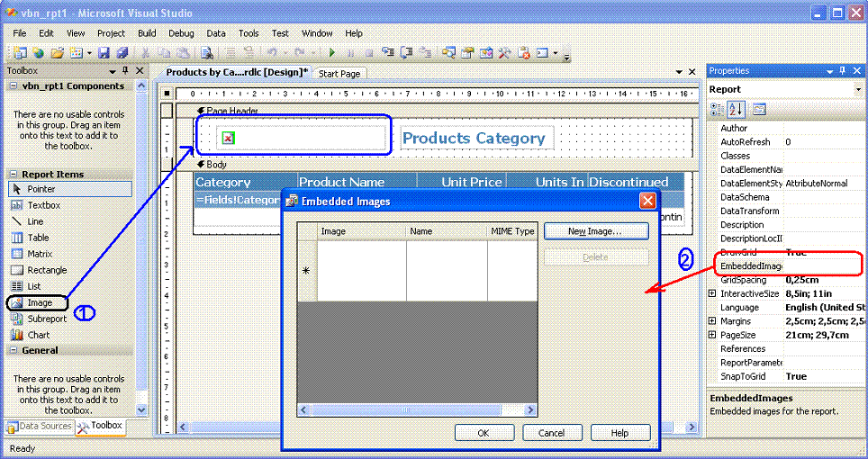Click Cancel in Embedded Images dialog
Screen dimensions: 868x459
point(552,433)
